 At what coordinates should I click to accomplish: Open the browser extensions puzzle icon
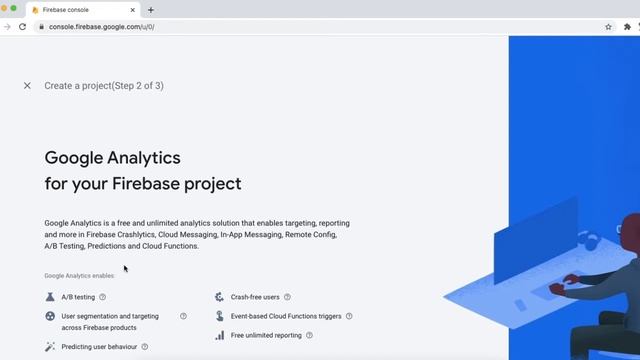click(x=627, y=27)
